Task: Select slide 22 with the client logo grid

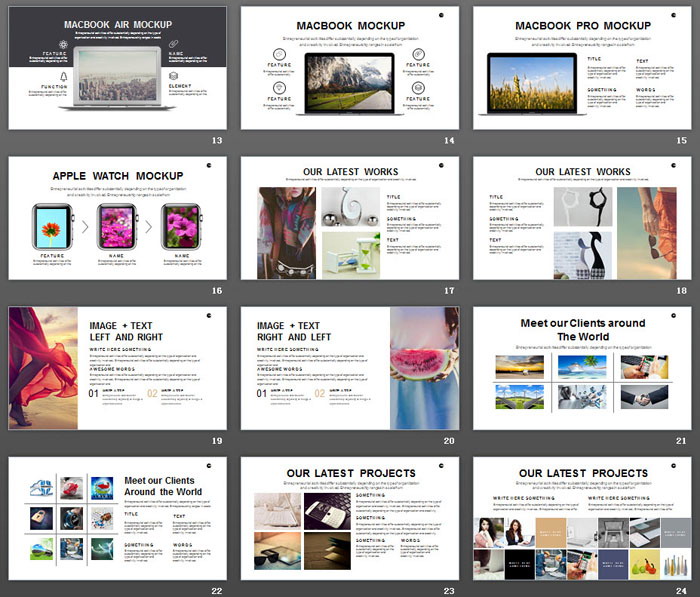Action: [117, 518]
